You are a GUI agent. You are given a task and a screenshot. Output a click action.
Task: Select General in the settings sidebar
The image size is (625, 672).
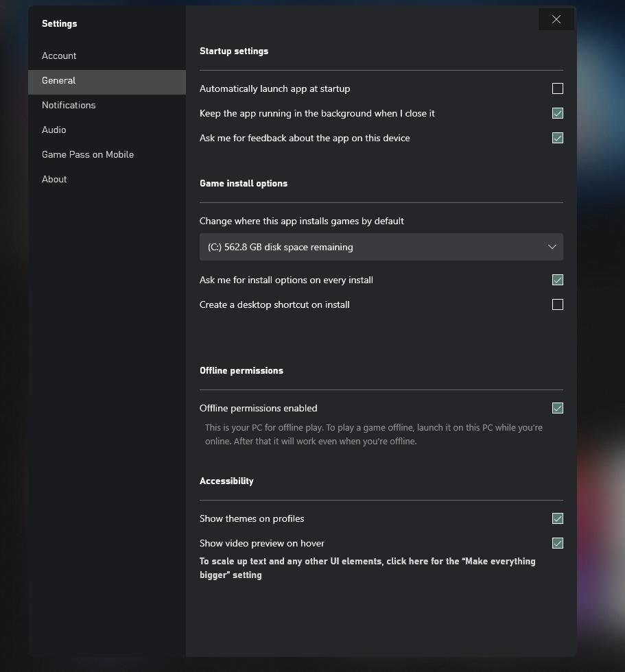point(107,81)
